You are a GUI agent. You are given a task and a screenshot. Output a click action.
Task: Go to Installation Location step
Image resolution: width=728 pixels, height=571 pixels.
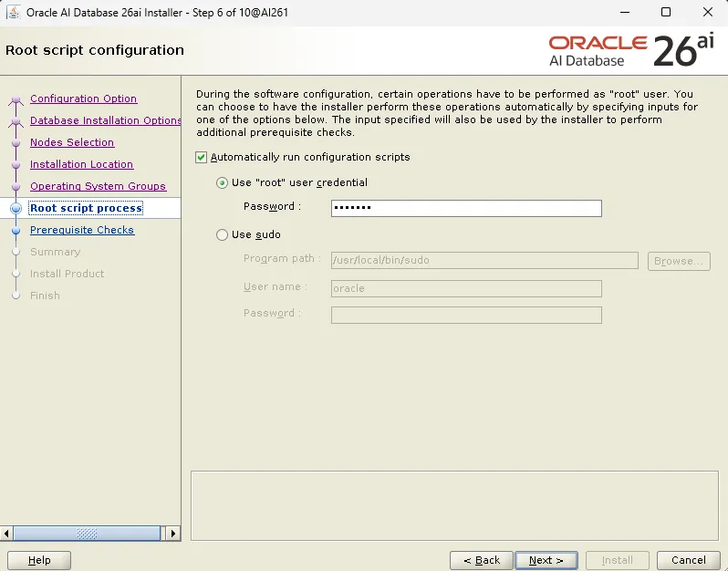pyautogui.click(x=82, y=164)
